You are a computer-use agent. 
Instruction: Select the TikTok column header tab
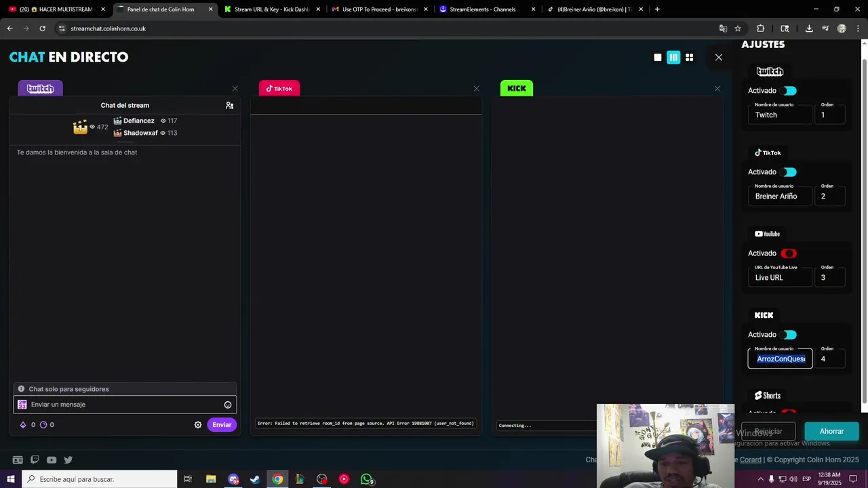coord(279,89)
